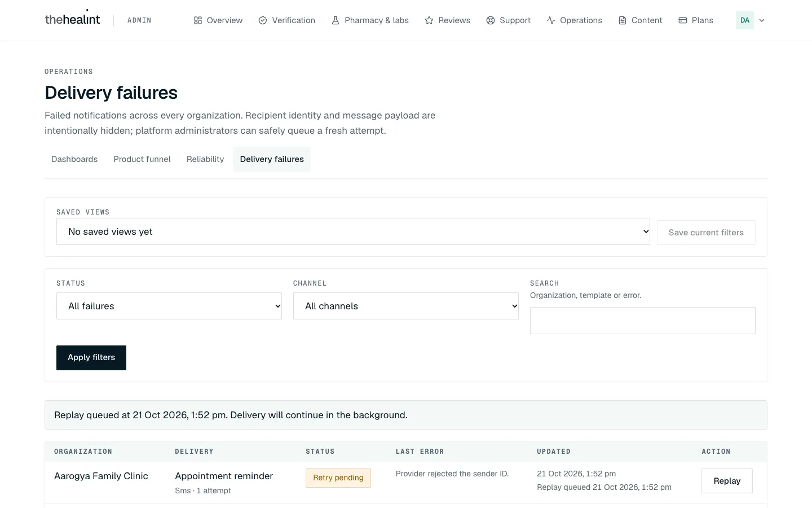Focus the Search input field

point(643,321)
